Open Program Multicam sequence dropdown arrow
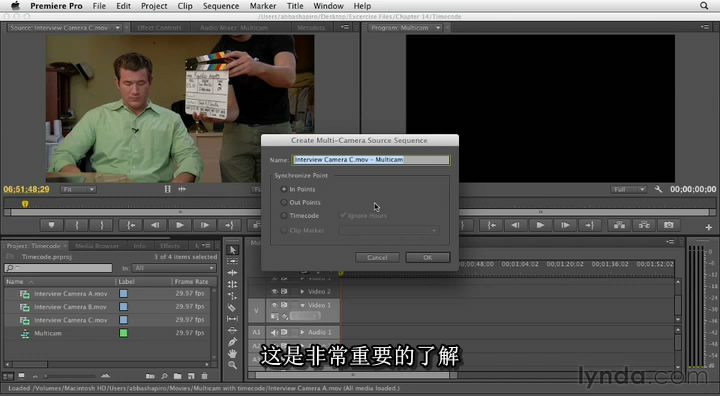Viewport: 720px width, 396px height. point(438,28)
